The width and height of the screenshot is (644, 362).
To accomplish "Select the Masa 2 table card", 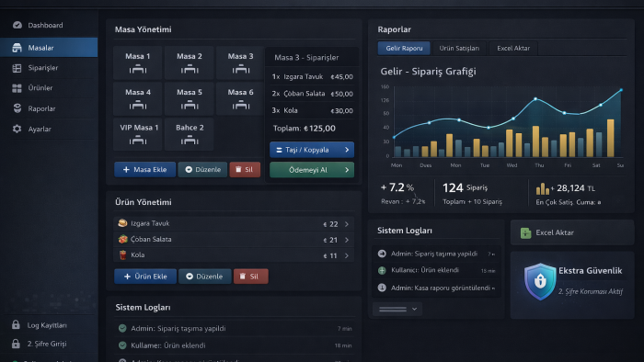I will coord(190,62).
